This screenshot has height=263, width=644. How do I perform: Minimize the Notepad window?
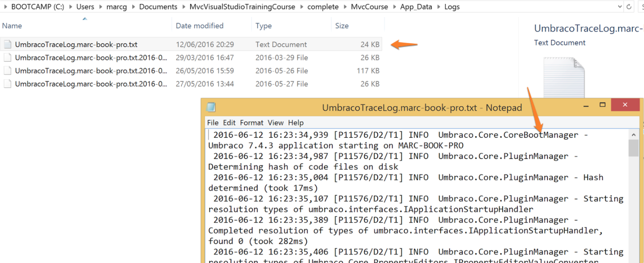[x=587, y=105]
